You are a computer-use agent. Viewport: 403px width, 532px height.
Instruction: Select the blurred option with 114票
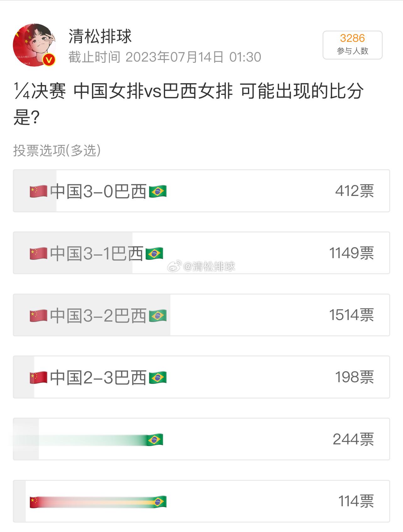click(x=201, y=501)
